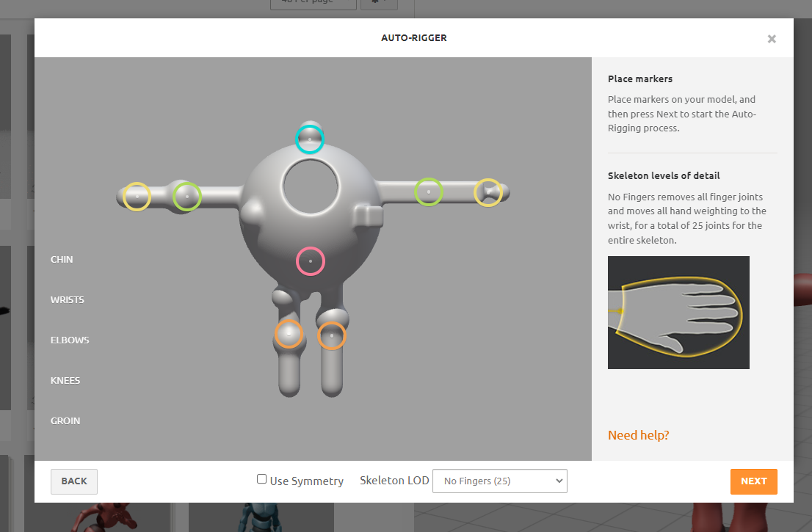Click the orange knee marker on the left leg

click(289, 335)
